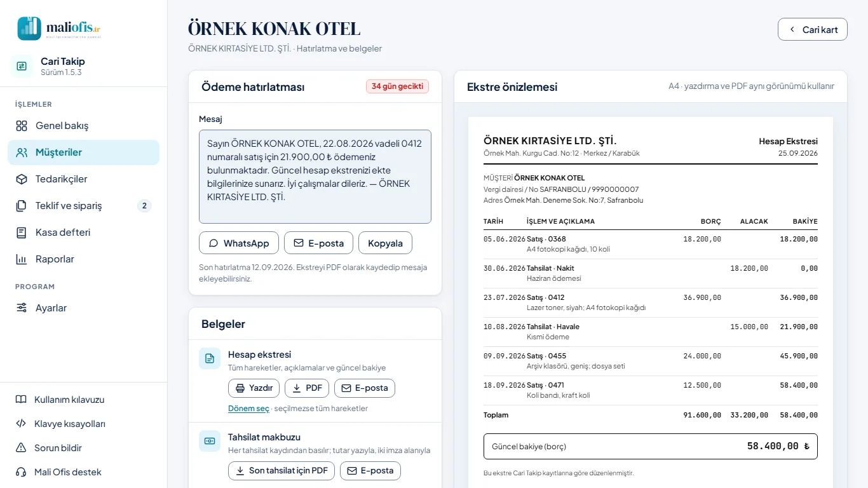Screen dimensions: 868x488
Task: Open Teklif ve sipariş page
Action: tap(83, 206)
